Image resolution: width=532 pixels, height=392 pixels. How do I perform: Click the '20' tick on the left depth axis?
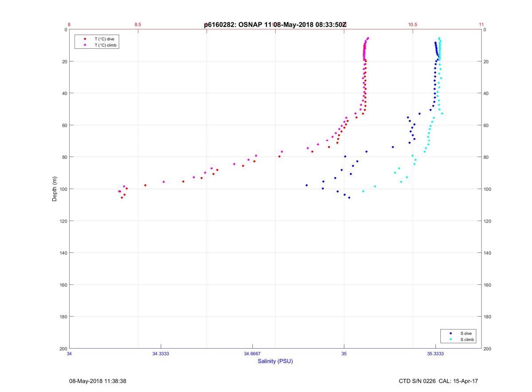[64, 62]
